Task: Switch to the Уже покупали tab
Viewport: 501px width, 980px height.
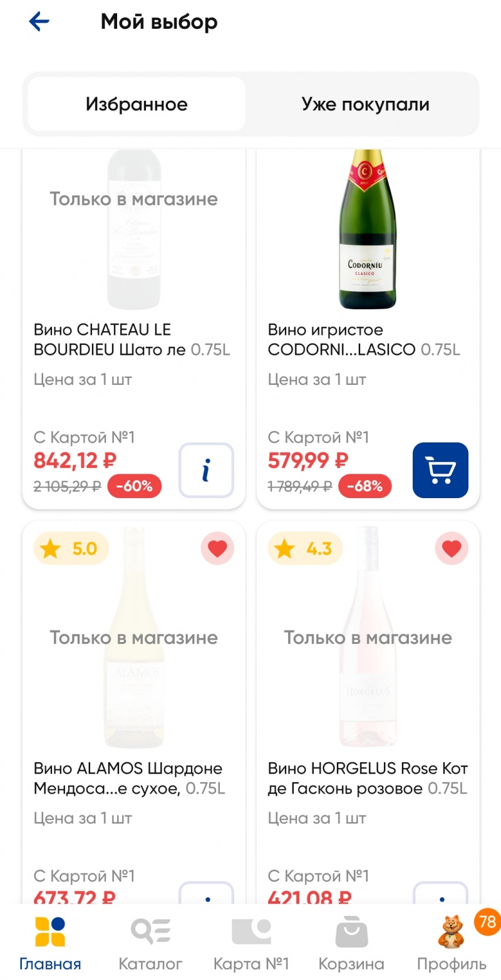Action: [x=365, y=104]
